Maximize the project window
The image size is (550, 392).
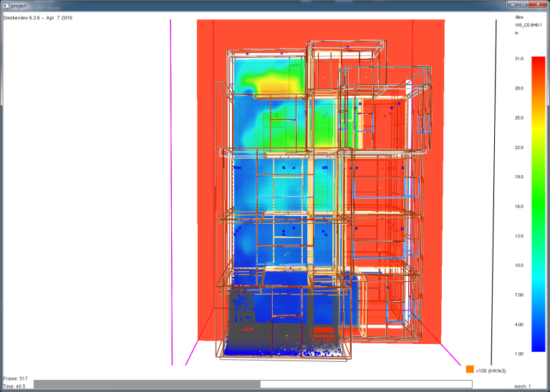pos(524,4)
